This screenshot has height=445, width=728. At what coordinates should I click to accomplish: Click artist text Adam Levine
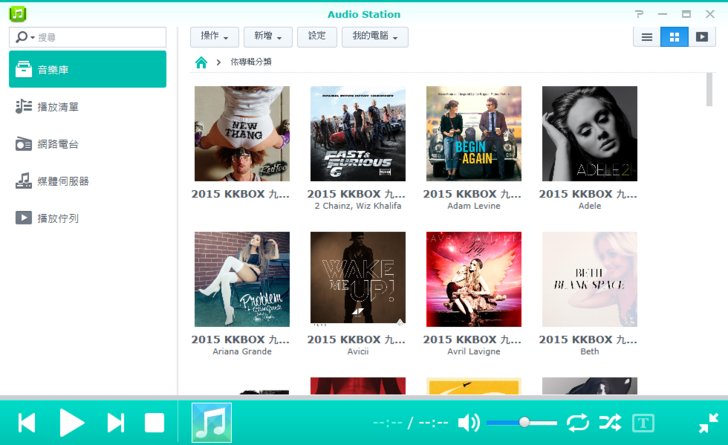474,206
